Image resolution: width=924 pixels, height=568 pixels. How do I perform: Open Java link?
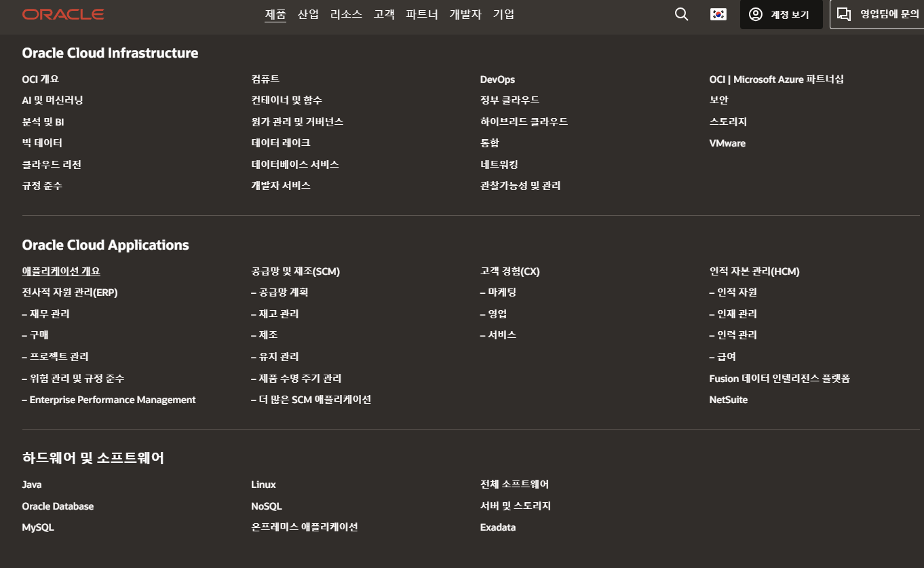pos(32,485)
